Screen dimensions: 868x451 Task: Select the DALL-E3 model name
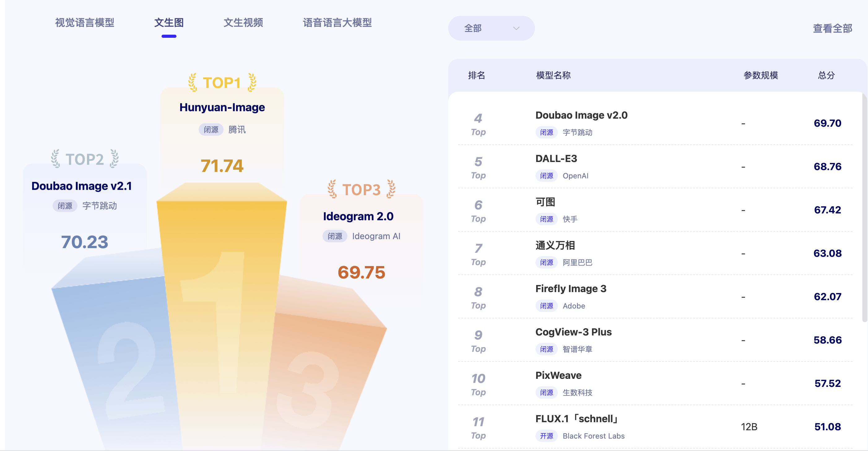[x=556, y=158]
